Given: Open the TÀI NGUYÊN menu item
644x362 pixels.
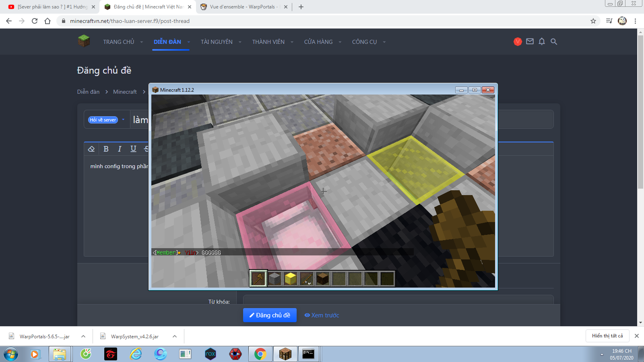Looking at the screenshot, I should click(x=217, y=42).
